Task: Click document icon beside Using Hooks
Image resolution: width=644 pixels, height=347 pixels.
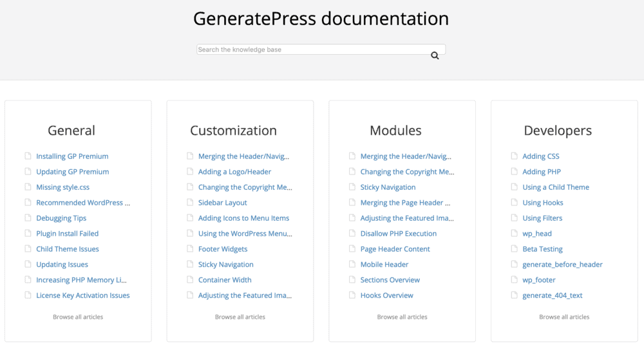Action: click(x=514, y=202)
